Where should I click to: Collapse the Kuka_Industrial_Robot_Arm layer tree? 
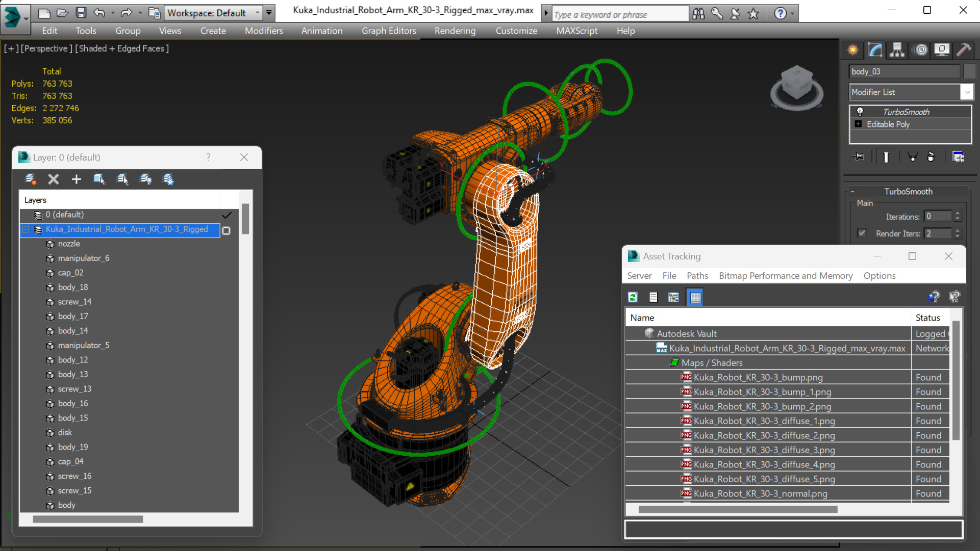26,229
